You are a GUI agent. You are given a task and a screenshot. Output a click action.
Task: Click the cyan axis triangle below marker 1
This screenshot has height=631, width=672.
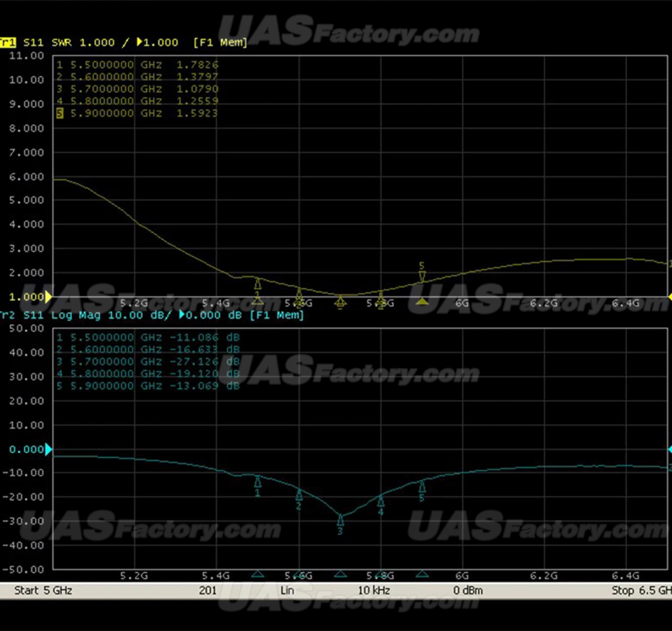(x=258, y=574)
